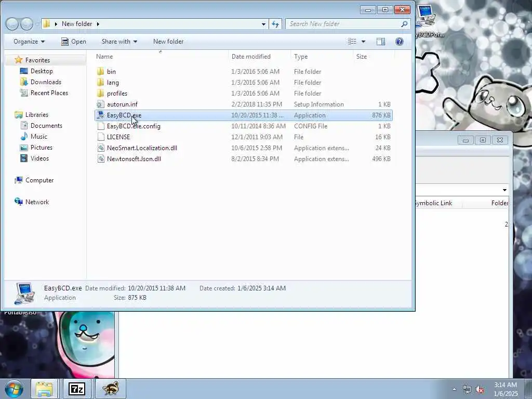Open Windows Explorer from the taskbar
Screen dimensions: 532x399
[x=45, y=389]
